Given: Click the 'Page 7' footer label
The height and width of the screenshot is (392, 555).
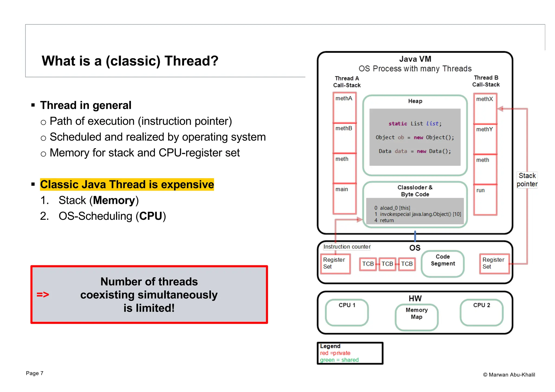Looking at the screenshot, I should 34,373.
